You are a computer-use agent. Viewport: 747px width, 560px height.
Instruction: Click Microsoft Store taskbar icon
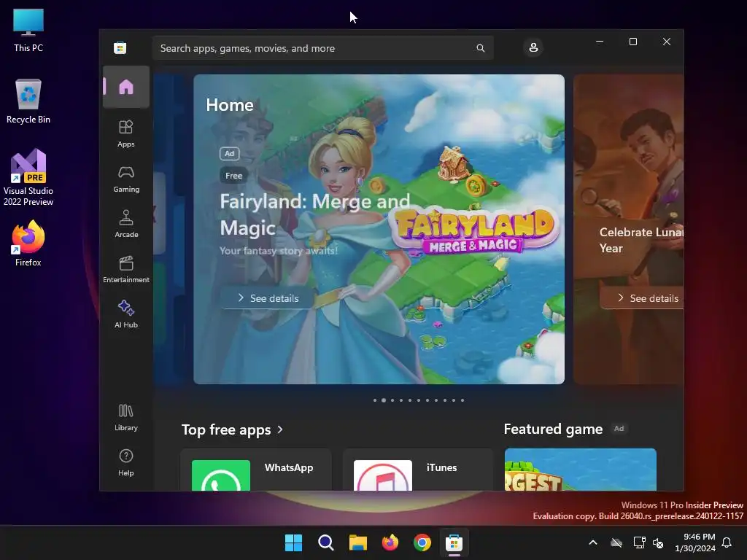tap(454, 542)
